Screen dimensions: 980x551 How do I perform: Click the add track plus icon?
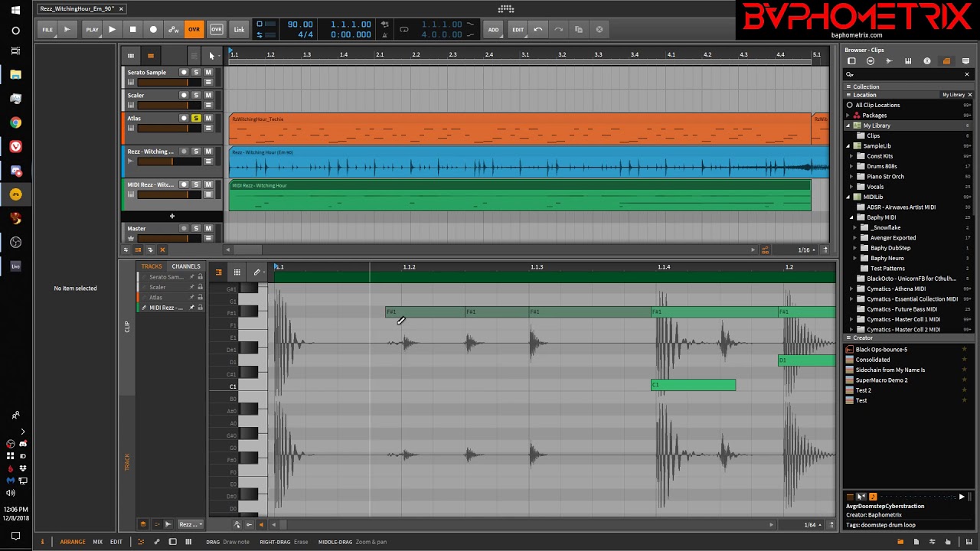[x=171, y=217]
